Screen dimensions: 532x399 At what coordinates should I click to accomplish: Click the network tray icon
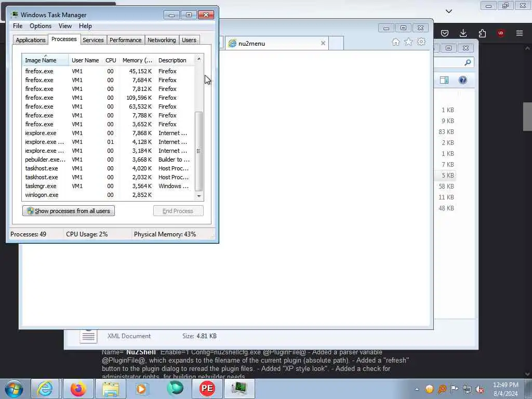[x=467, y=389]
